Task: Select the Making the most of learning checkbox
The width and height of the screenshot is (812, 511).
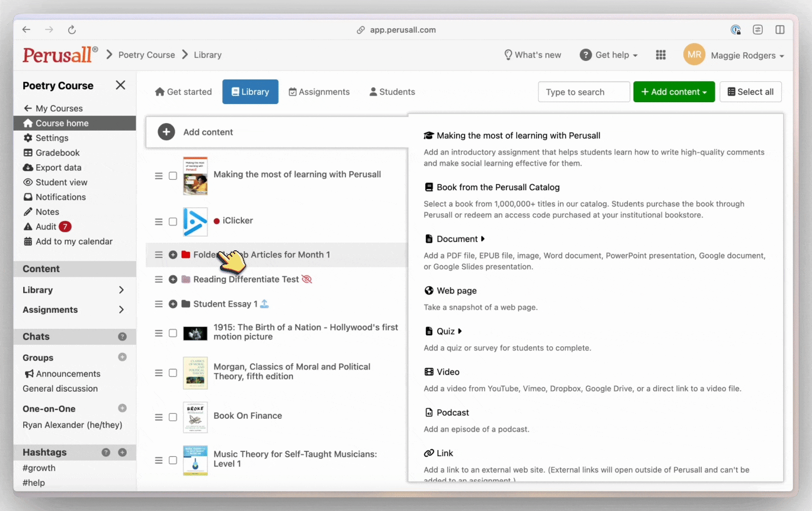Action: (173, 176)
